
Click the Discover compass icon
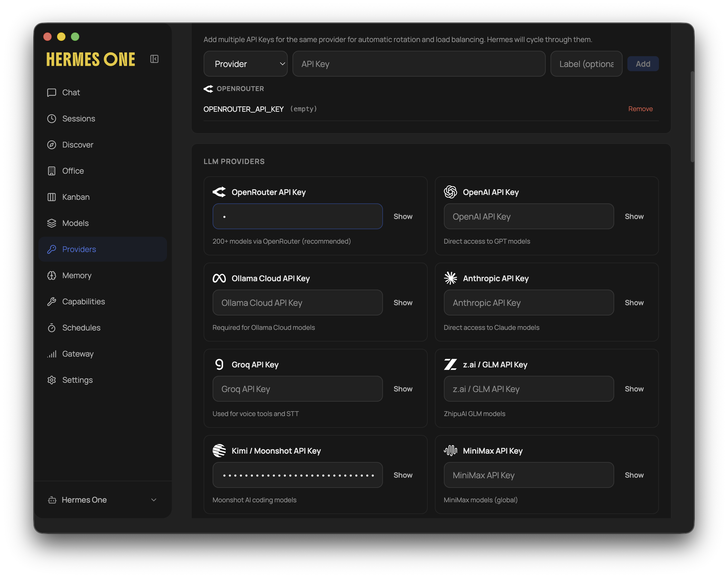(x=52, y=145)
